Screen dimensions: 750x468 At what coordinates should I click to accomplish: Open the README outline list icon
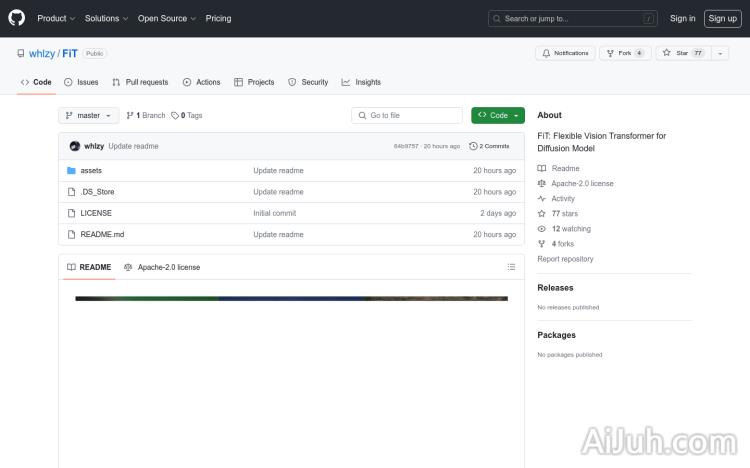(x=511, y=267)
